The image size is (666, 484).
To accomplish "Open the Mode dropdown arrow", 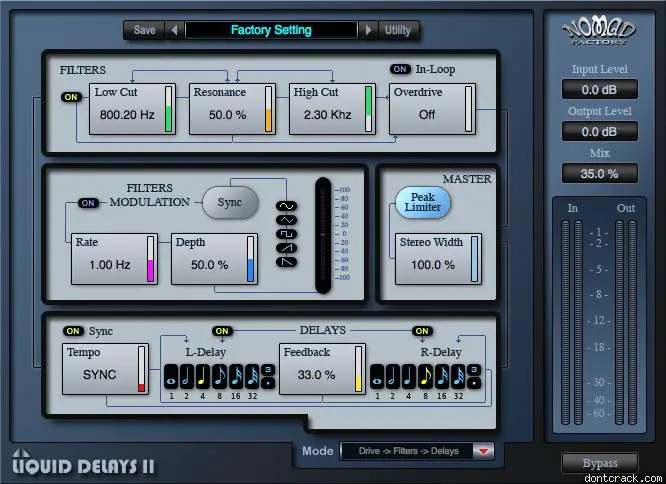I will [483, 451].
